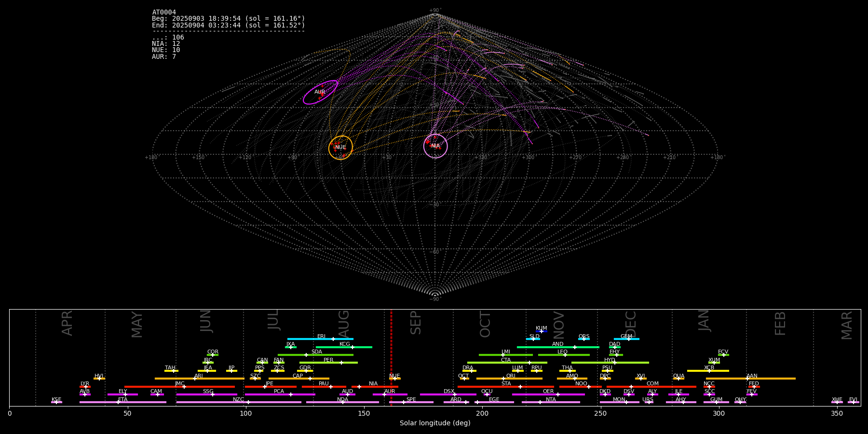Click the orange QUA shower bar
This screenshot has height=434, width=868.
coord(678,379)
